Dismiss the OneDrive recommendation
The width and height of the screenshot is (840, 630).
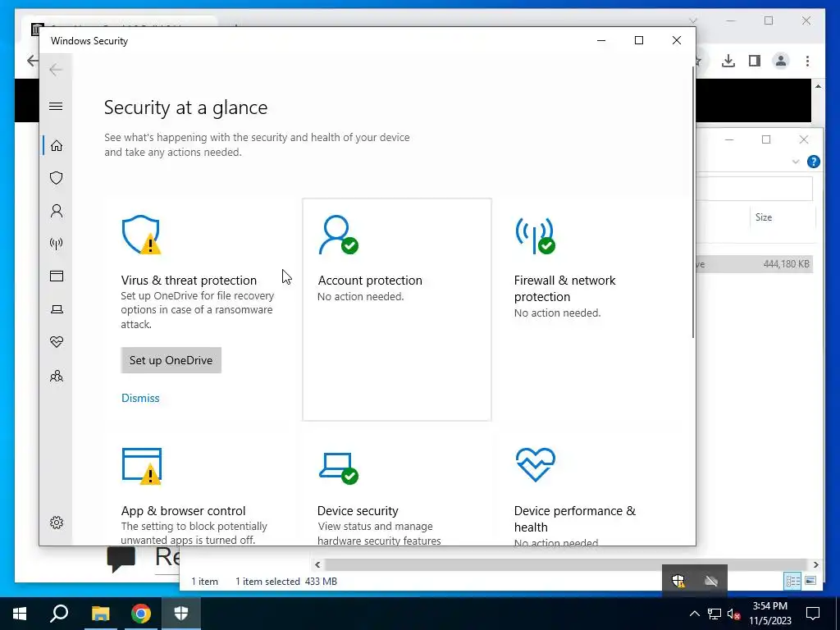140,398
